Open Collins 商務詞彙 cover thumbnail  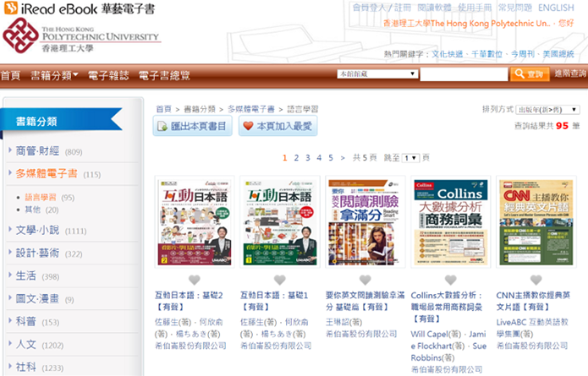(451, 222)
